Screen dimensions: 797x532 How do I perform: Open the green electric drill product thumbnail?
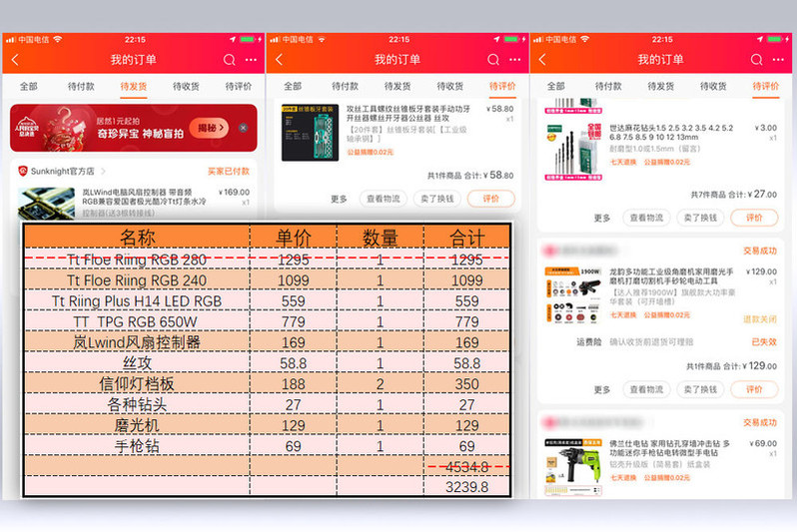(569, 466)
